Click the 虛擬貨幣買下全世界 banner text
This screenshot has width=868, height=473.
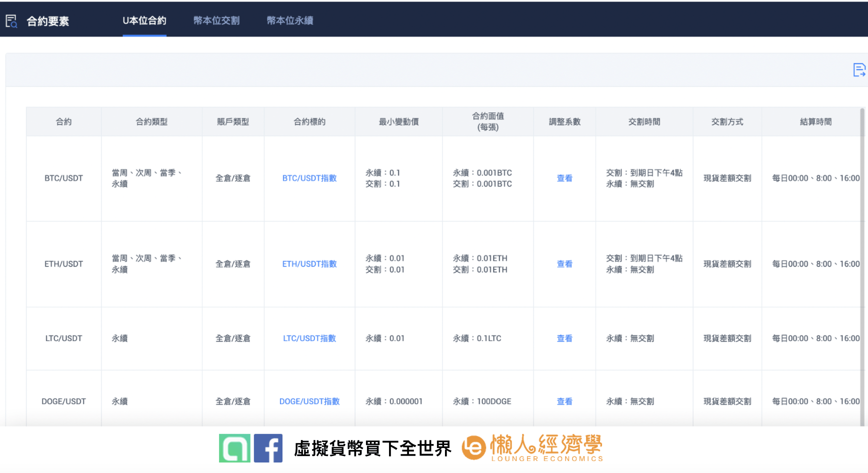[372, 448]
